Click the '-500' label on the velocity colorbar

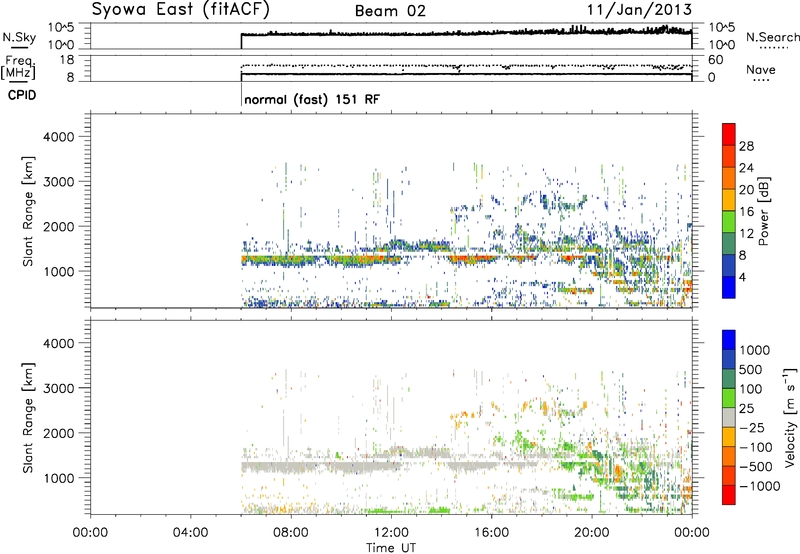pyautogui.click(x=756, y=467)
